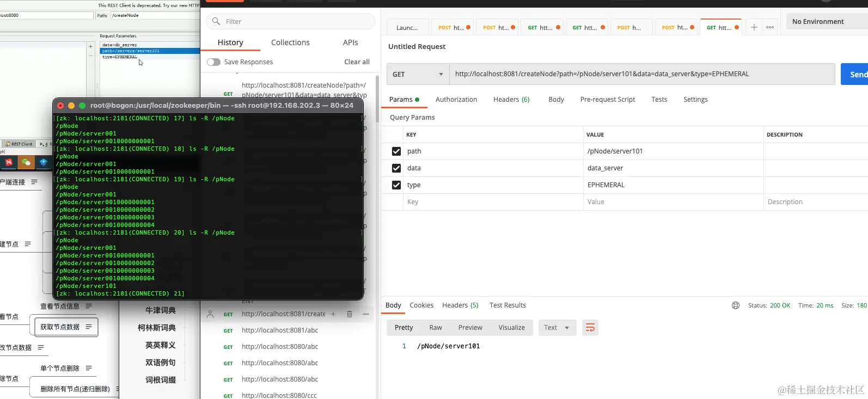Open history entry http://localhost:8081/abc
Viewport: 868px width, 399px height.
[x=280, y=330]
